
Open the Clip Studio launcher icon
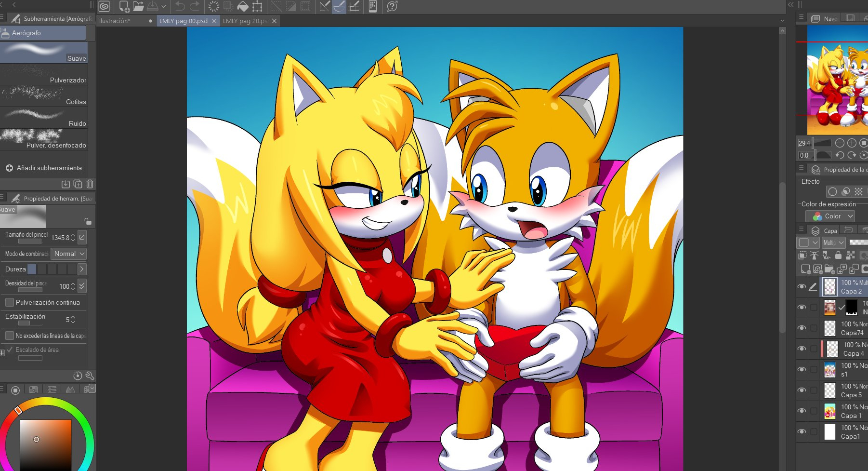(x=104, y=6)
